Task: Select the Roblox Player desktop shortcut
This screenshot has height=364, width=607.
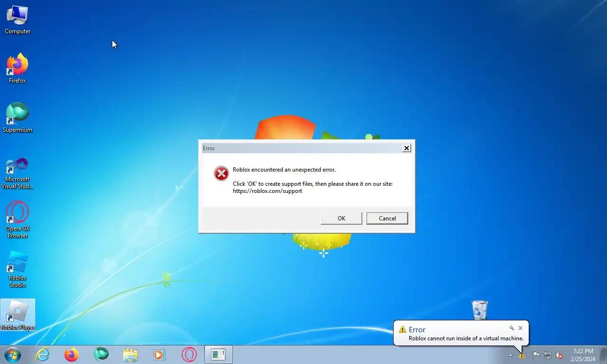Action: coord(18,315)
